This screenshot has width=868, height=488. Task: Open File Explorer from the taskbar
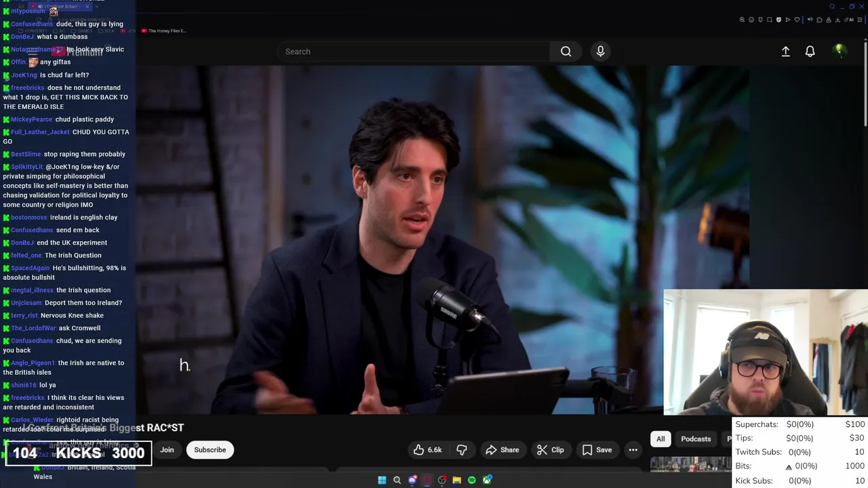(x=456, y=480)
